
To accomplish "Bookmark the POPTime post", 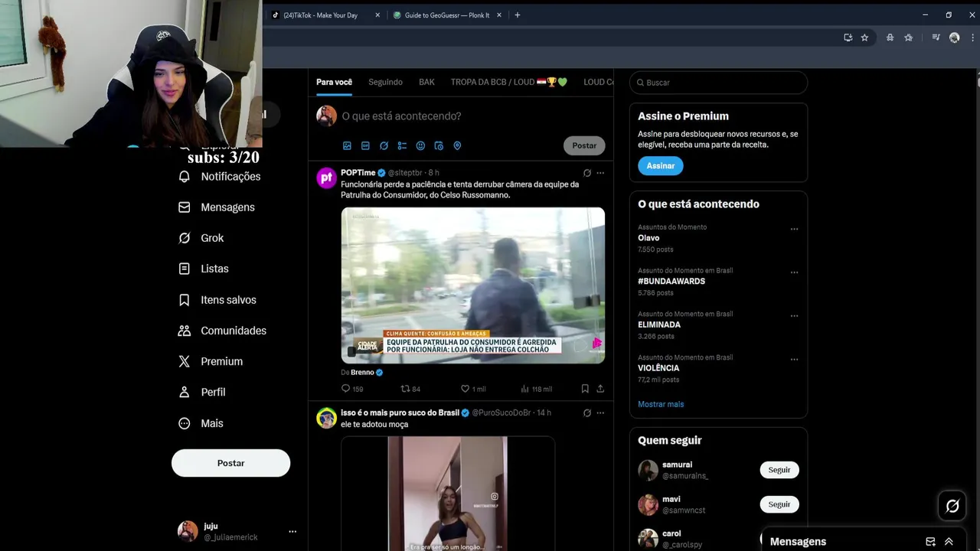I will 585,389.
